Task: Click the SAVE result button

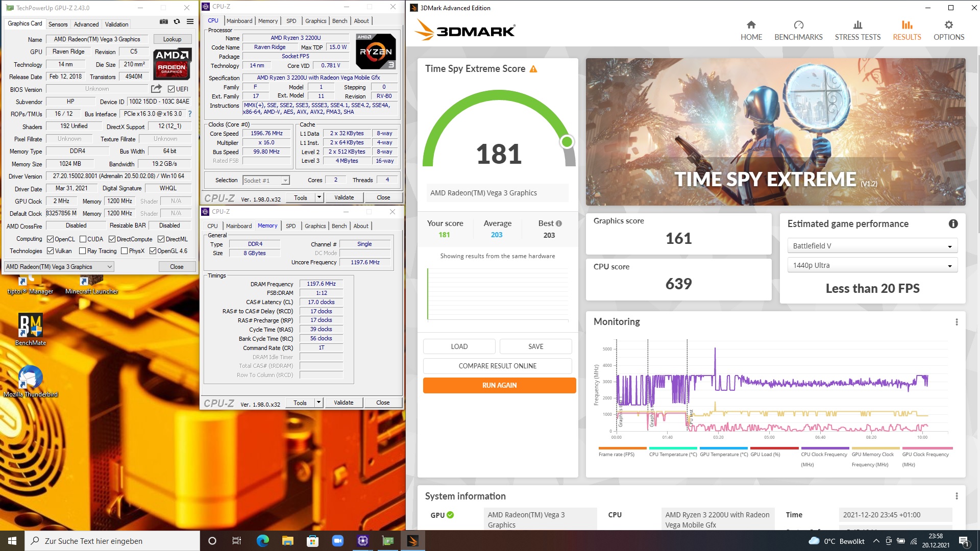Action: pyautogui.click(x=535, y=346)
